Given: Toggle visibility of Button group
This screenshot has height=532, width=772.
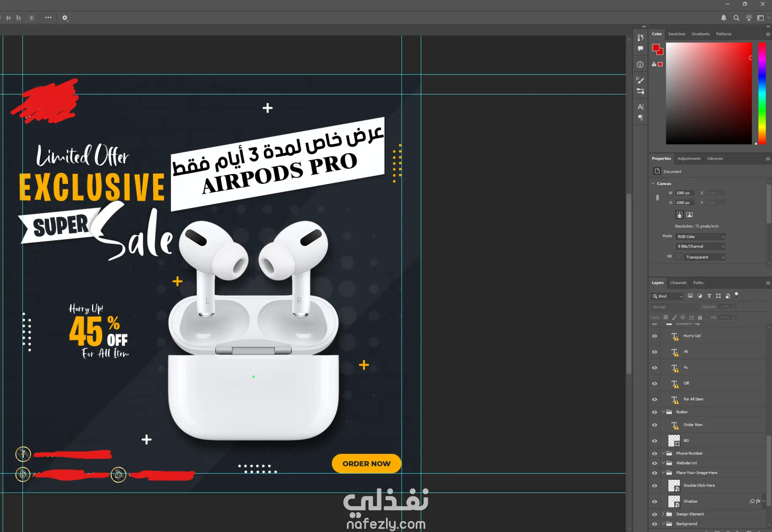Looking at the screenshot, I should pyautogui.click(x=655, y=412).
